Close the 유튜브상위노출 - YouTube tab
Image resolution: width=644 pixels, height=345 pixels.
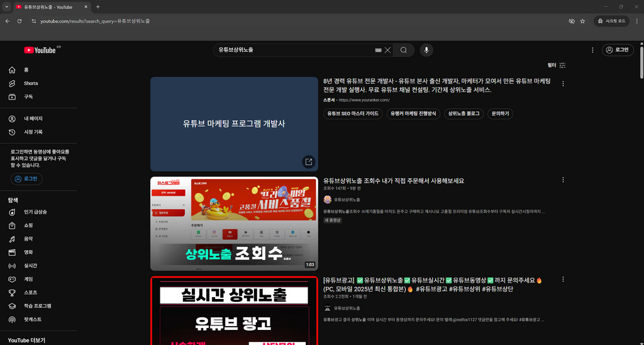click(x=86, y=7)
